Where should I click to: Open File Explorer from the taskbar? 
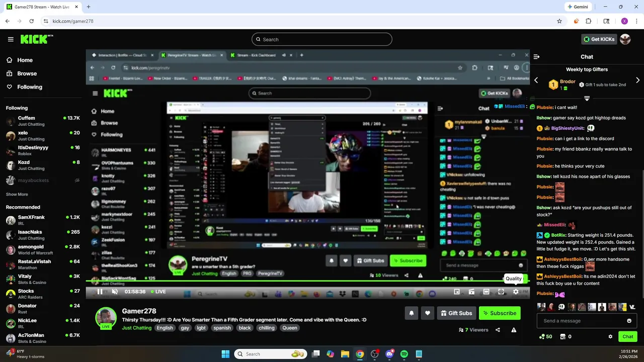(x=345, y=354)
